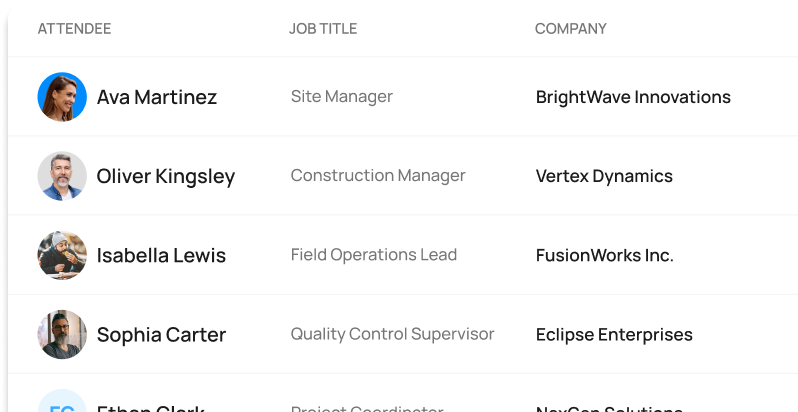The image size is (798, 412).
Task: Select FusionWorks Inc. company cell
Action: click(604, 255)
